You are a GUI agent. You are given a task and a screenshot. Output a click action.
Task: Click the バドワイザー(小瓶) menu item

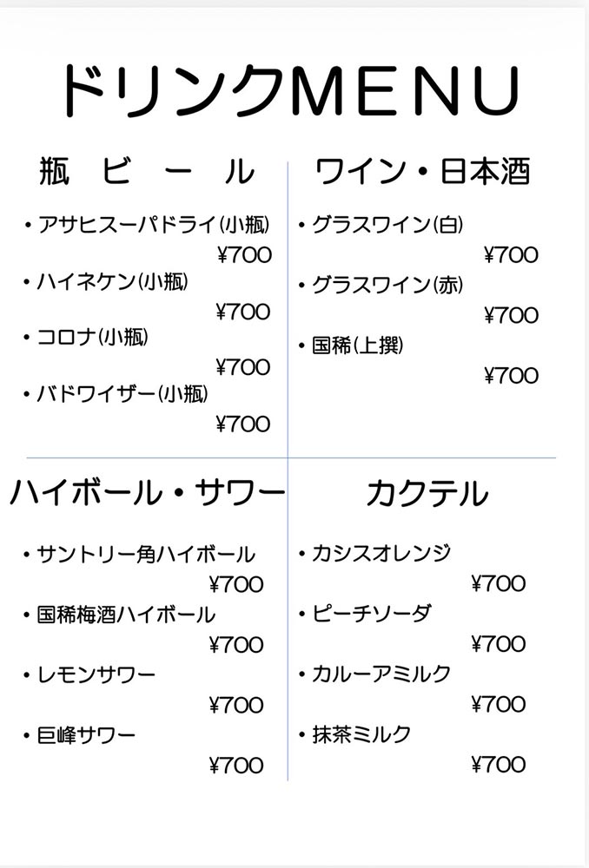pos(122,393)
